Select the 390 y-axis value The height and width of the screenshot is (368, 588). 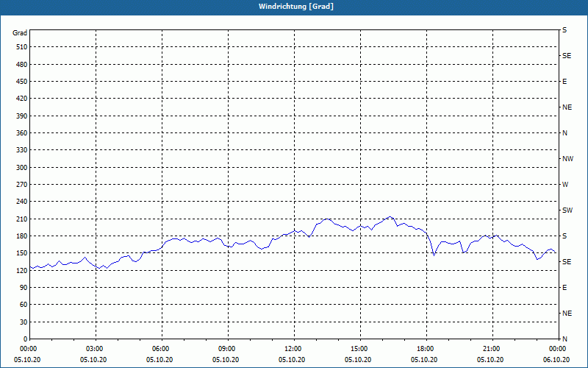click(x=22, y=116)
